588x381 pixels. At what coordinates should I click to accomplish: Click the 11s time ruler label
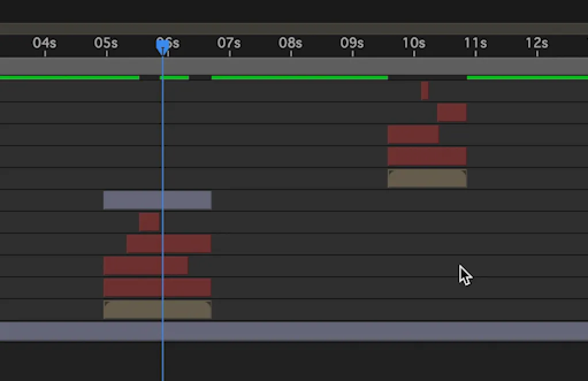point(476,44)
